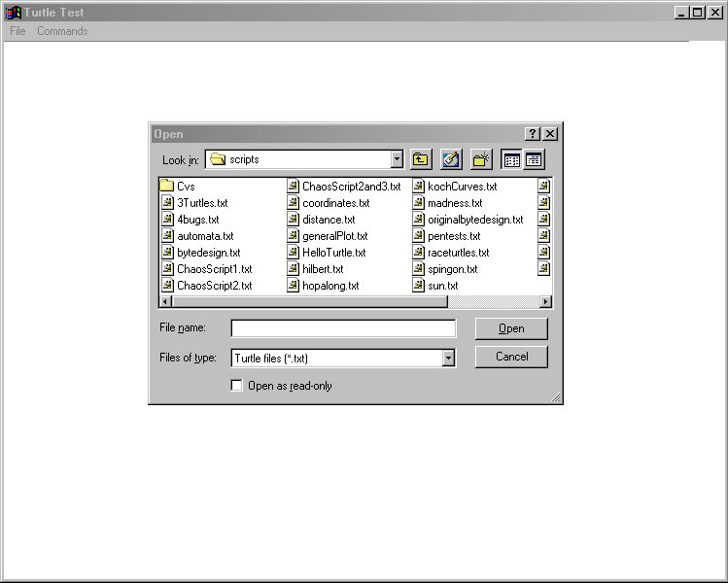Select file name originalbytedesign.txt
The height and width of the screenshot is (583, 728).
pos(475,220)
